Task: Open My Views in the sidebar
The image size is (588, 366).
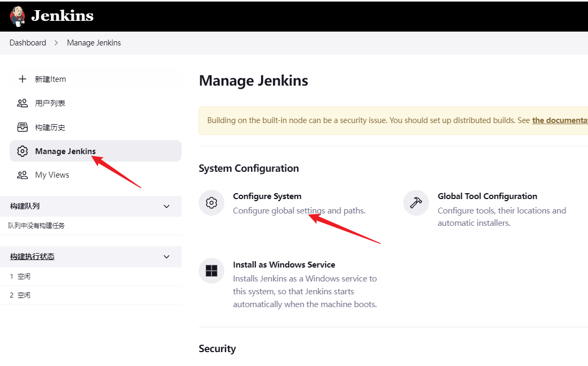Action: tap(52, 175)
